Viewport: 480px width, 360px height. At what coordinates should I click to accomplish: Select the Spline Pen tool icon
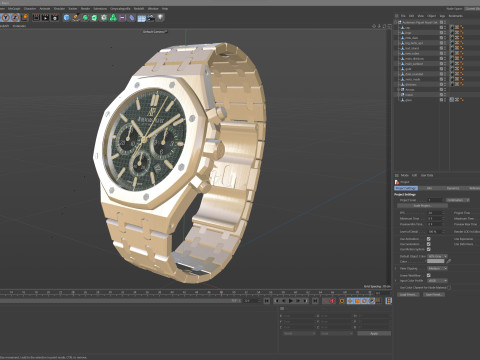pyautogui.click(x=76, y=18)
